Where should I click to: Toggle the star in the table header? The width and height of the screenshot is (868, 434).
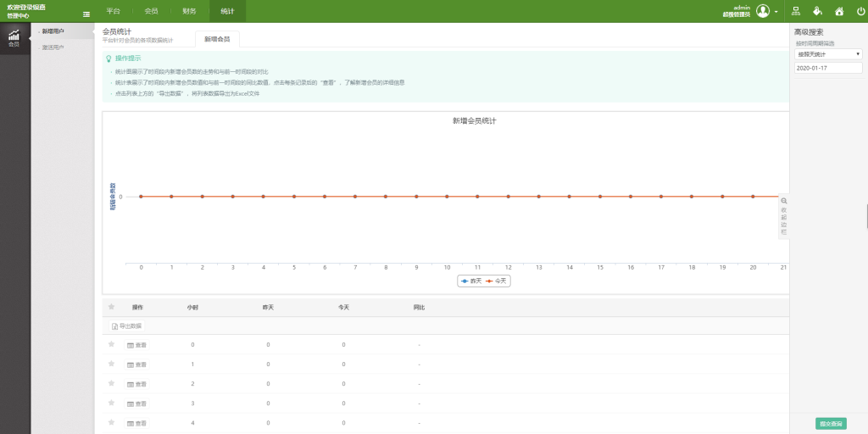[x=111, y=307]
